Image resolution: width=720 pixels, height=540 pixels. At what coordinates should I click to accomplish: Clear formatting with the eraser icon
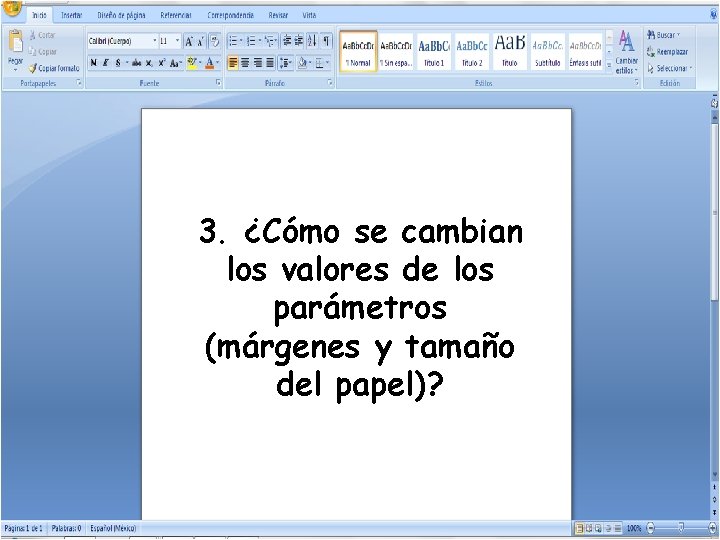[x=214, y=41]
